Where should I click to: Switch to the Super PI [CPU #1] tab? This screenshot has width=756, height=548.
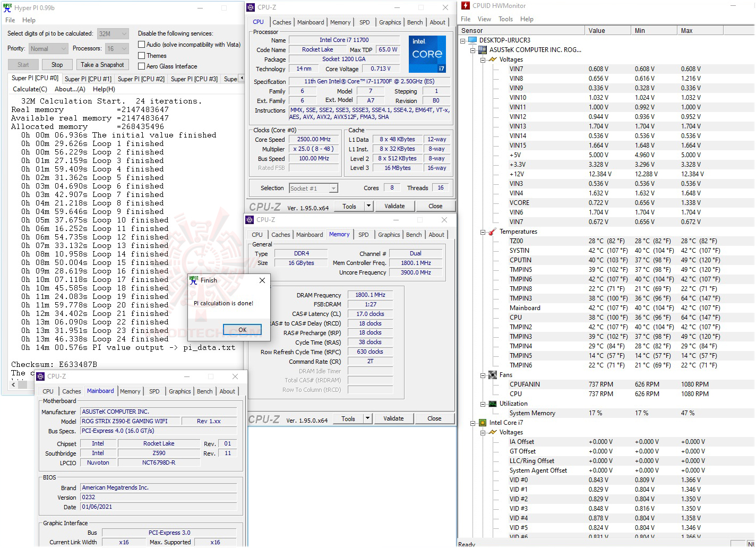pos(88,79)
